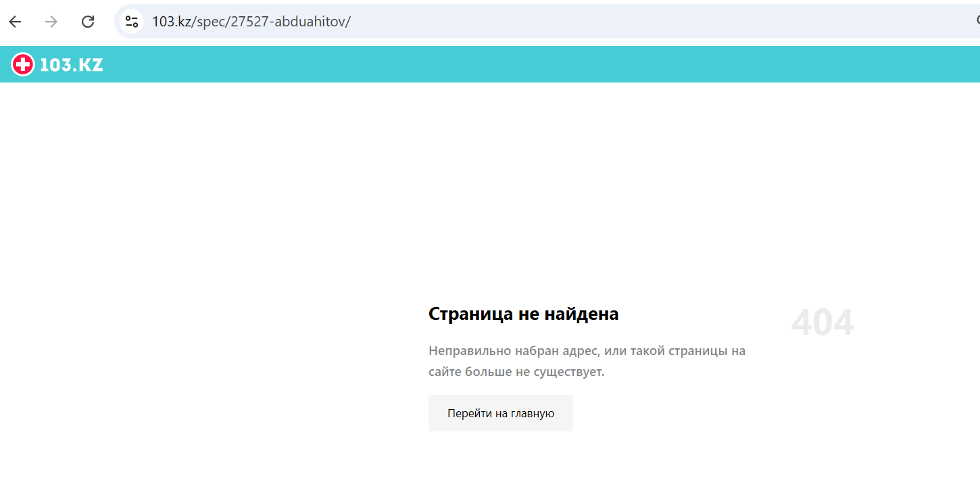980x495 pixels.
Task: Open the 103.KZ red cross logo
Action: (x=23, y=65)
